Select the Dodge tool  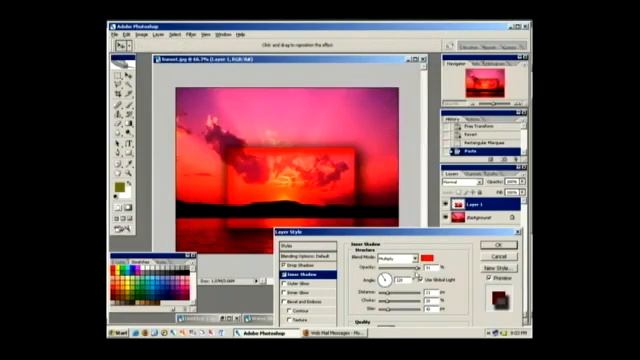[129, 133]
